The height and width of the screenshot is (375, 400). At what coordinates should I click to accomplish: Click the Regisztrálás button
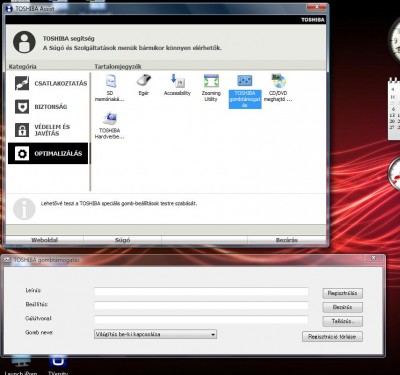click(x=343, y=293)
